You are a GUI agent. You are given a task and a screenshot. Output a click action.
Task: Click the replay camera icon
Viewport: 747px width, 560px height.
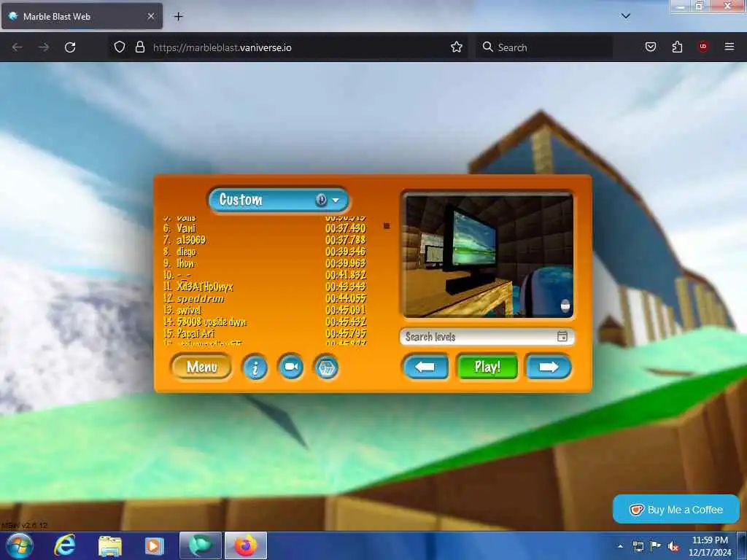tap(291, 367)
